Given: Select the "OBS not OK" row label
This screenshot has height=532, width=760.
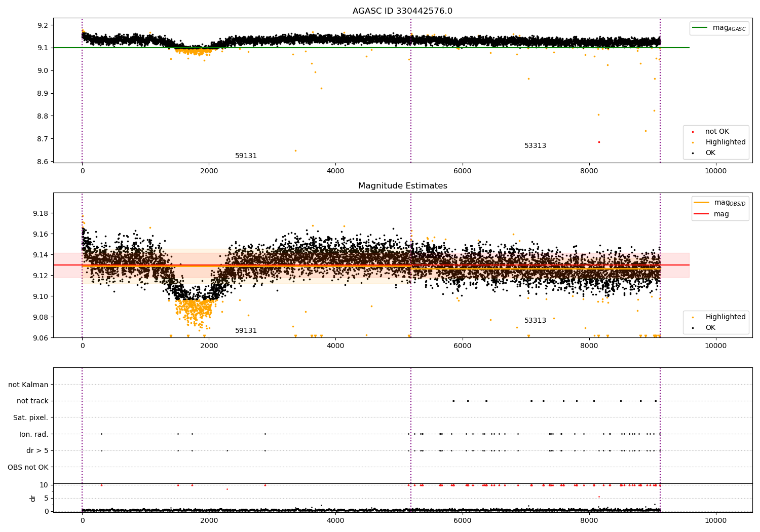Looking at the screenshot, I should [x=28, y=467].
